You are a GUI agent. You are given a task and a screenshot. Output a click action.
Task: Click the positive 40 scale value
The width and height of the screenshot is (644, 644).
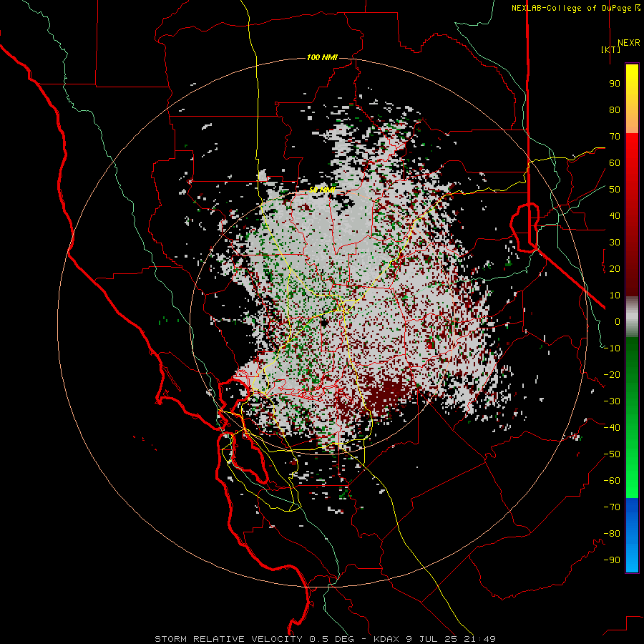click(x=615, y=215)
